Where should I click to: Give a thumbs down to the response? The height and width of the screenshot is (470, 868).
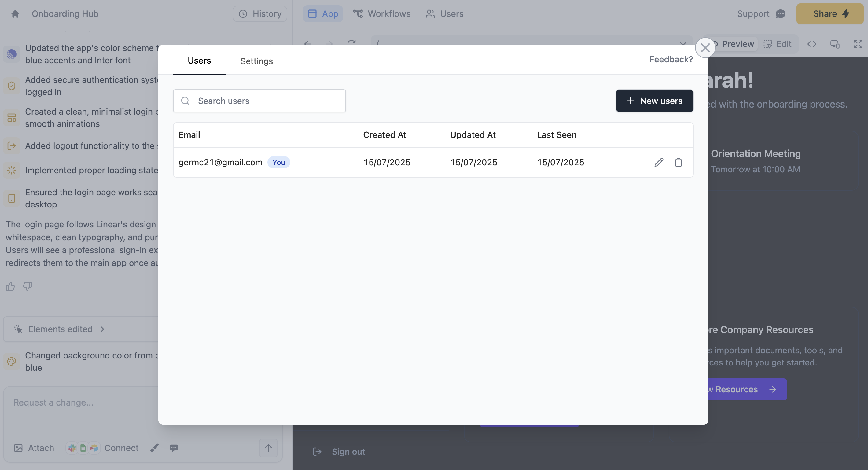click(27, 286)
